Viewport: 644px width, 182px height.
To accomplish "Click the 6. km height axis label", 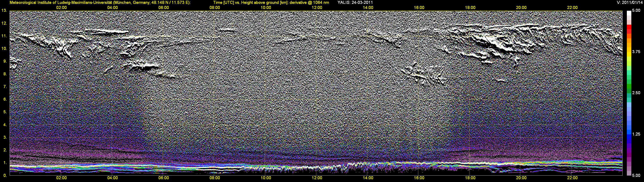I will (x=5, y=99).
